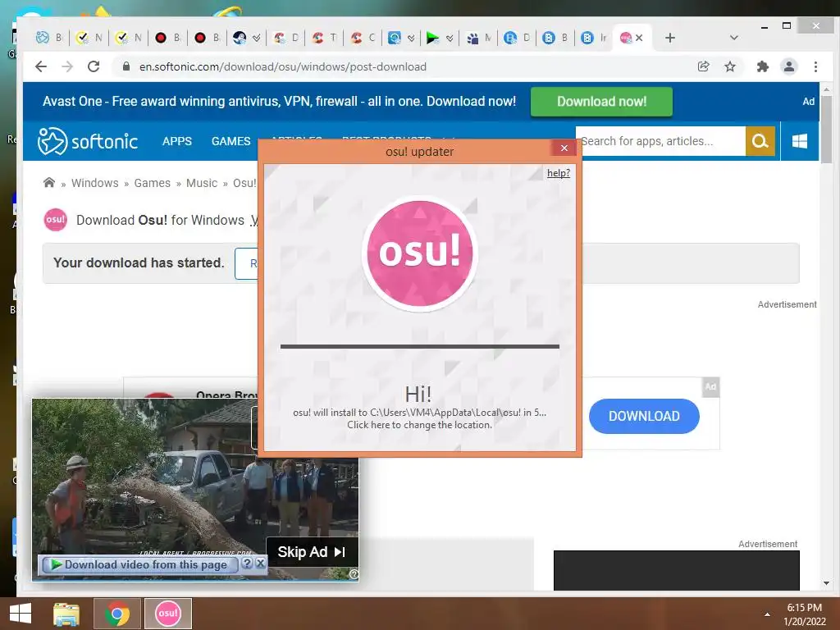Click the blue DOWNLOAD ad button
The width and height of the screenshot is (840, 630).
coord(644,416)
